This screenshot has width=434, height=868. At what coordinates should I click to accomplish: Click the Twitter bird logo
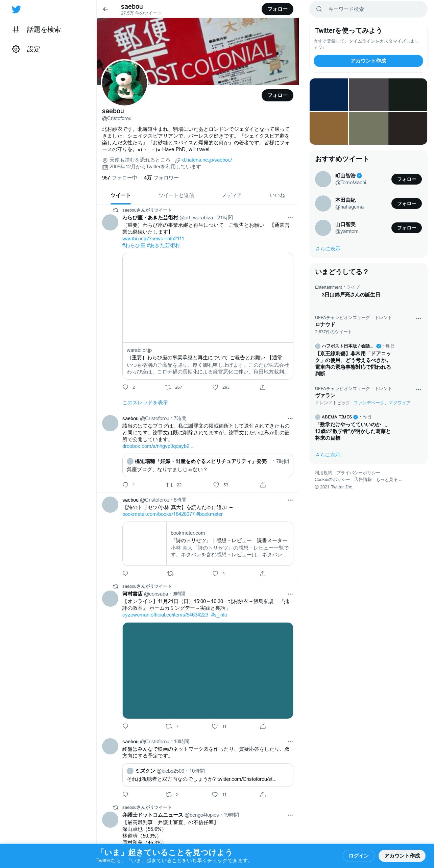(x=16, y=9)
